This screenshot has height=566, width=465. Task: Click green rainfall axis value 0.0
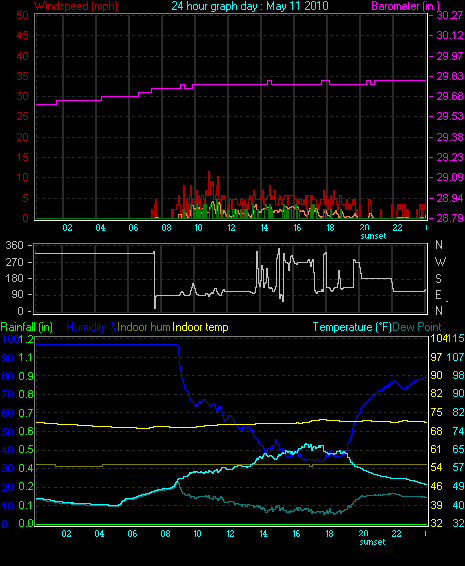point(26,523)
